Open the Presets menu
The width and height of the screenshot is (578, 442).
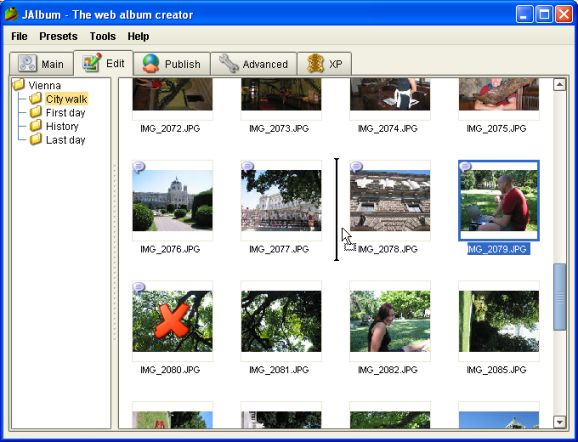pyautogui.click(x=58, y=36)
